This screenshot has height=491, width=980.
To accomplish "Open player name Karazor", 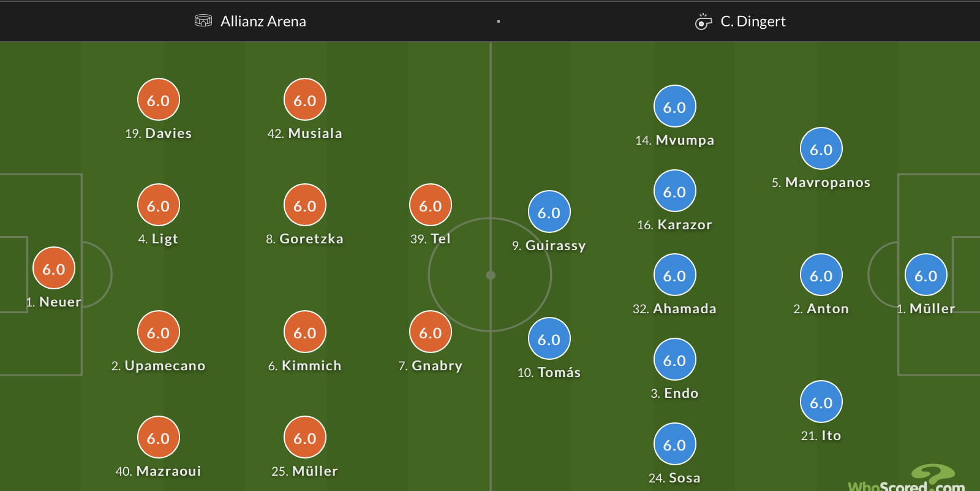I will click(x=684, y=225).
